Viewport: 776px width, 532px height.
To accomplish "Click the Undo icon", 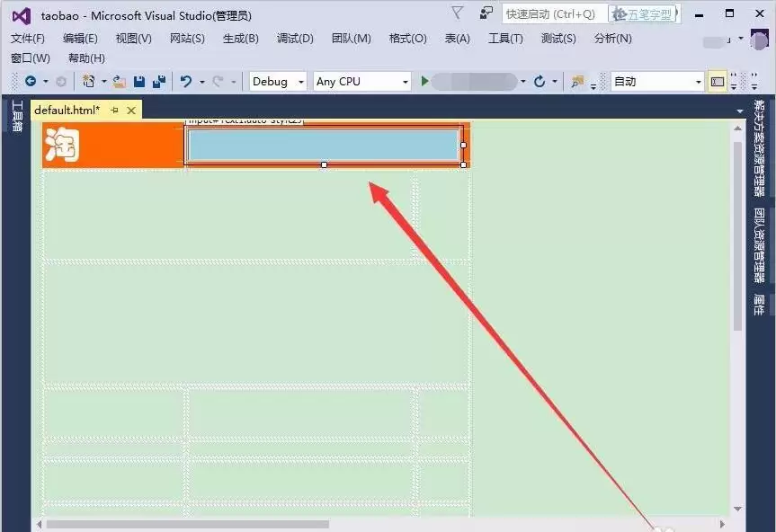I will coord(185,81).
